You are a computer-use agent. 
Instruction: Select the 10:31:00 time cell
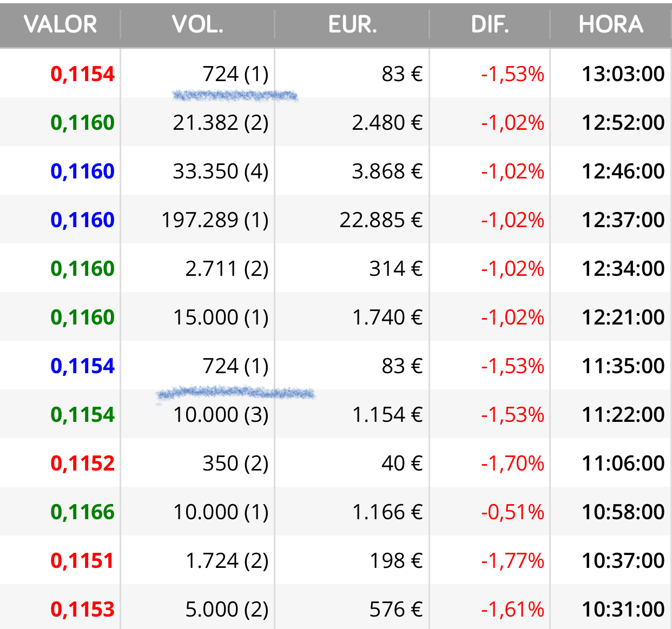[x=623, y=610]
